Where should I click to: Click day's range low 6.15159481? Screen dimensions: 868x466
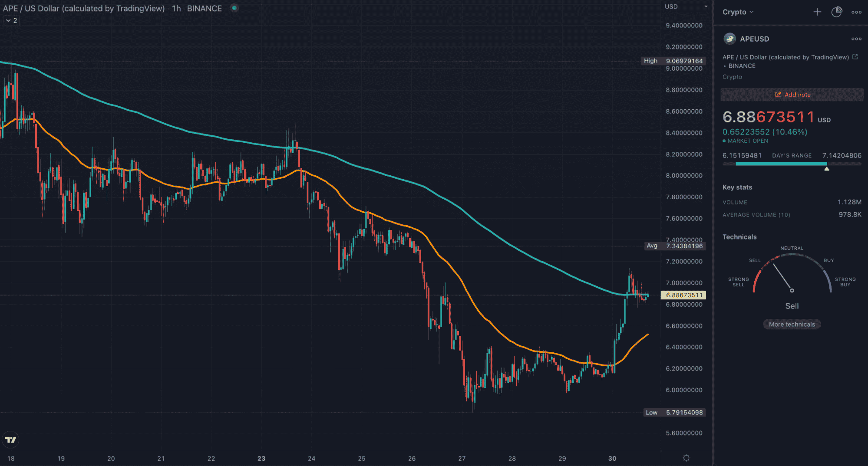point(742,155)
